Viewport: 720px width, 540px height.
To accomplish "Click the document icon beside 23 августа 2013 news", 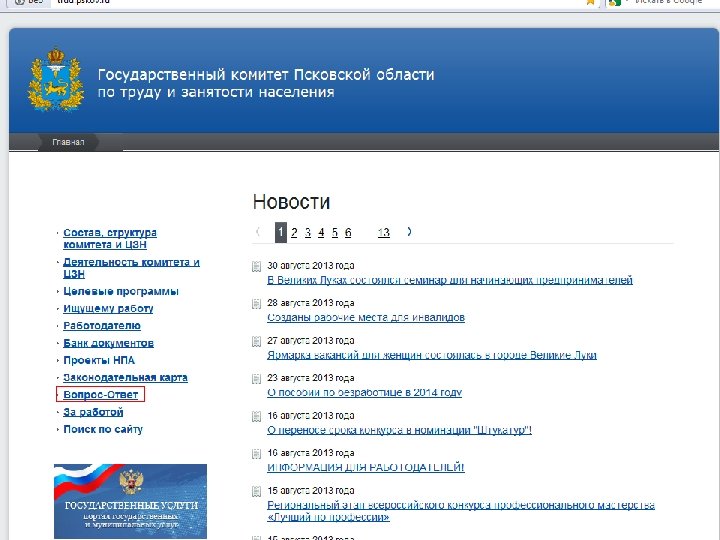I will [256, 379].
